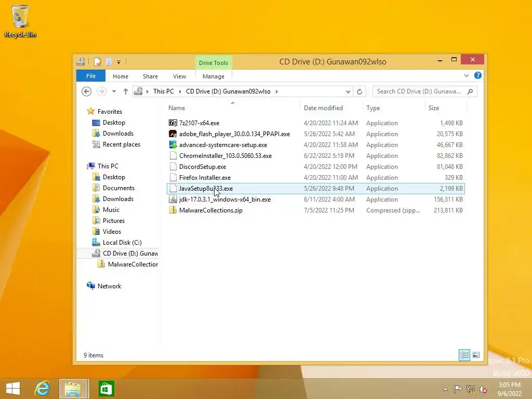Viewport: 532px width, 399px height.
Task: Select JavaSetup8u333.exe file
Action: pos(315,188)
